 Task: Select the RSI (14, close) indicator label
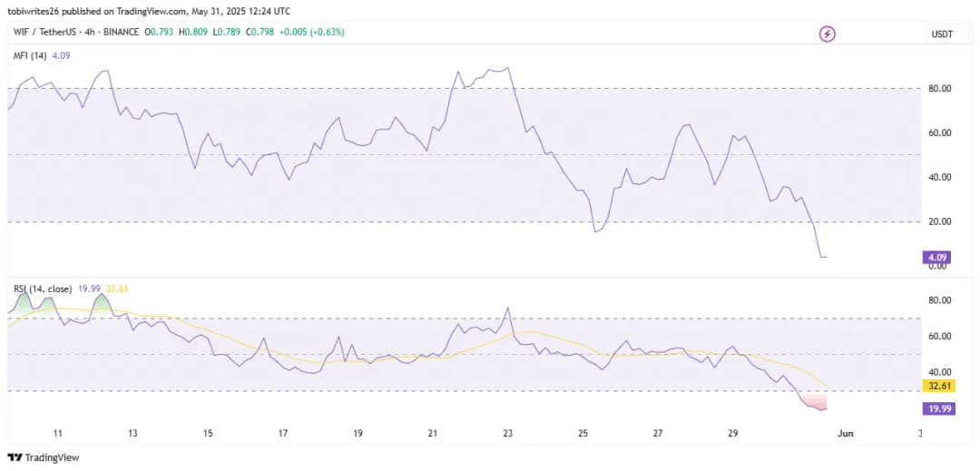(x=44, y=289)
